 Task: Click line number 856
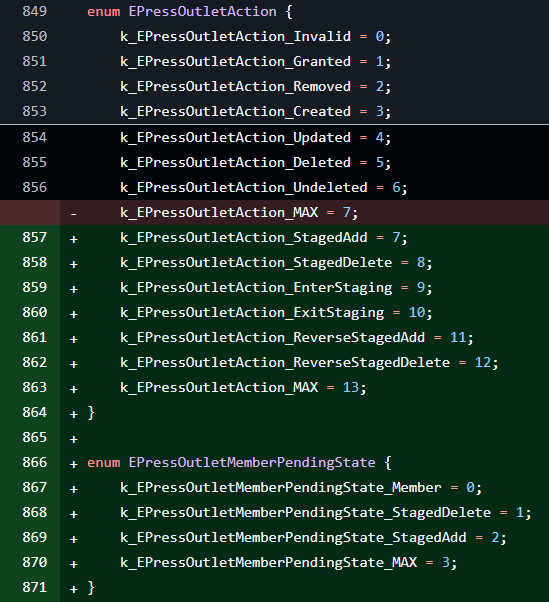[35, 187]
